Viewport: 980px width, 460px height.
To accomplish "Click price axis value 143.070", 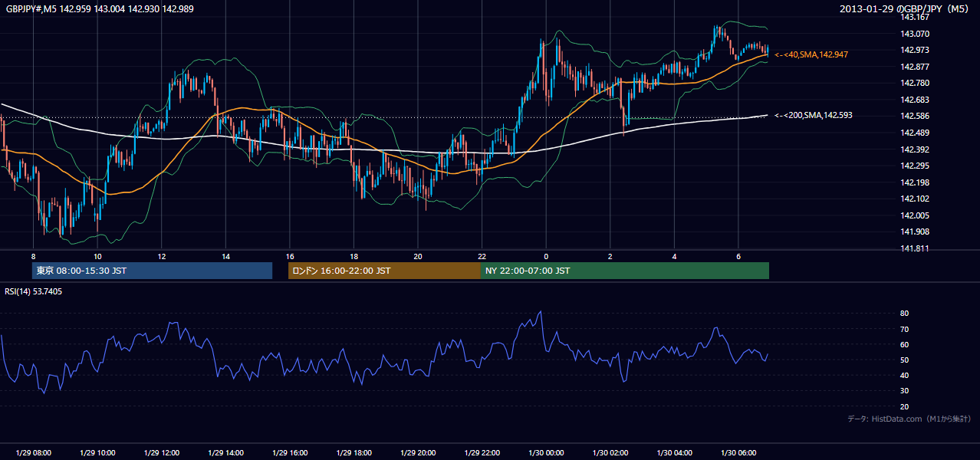I will click(914, 34).
